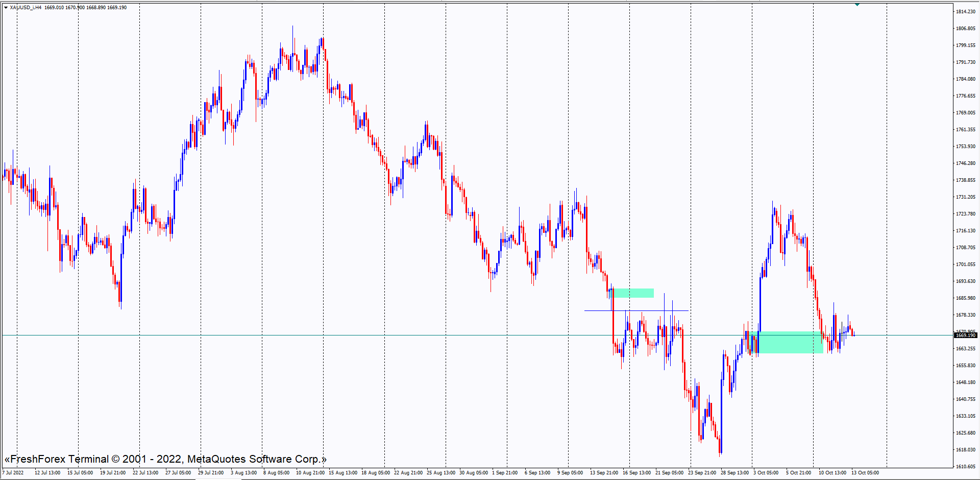Click price axis label 1784.080
The height and width of the screenshot is (480, 980).
966,79
